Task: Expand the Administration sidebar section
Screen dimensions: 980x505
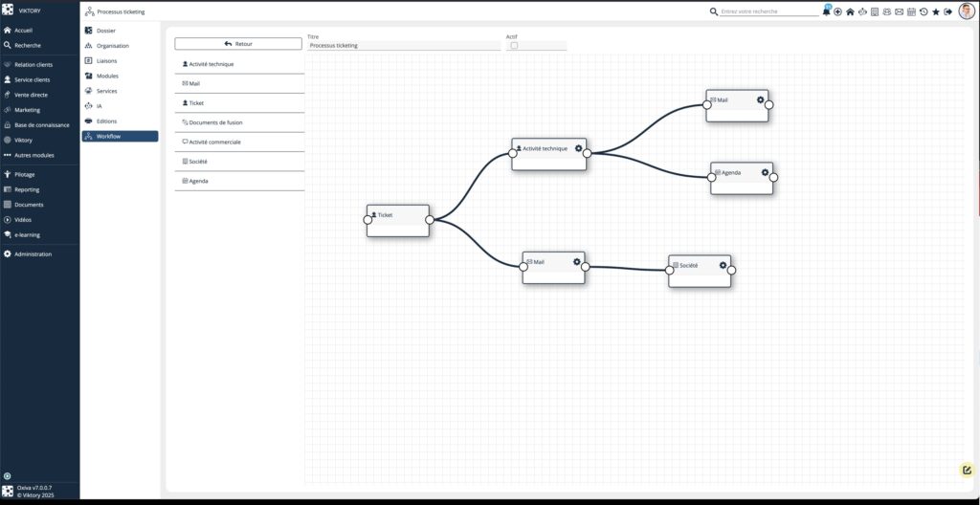Action: tap(33, 254)
